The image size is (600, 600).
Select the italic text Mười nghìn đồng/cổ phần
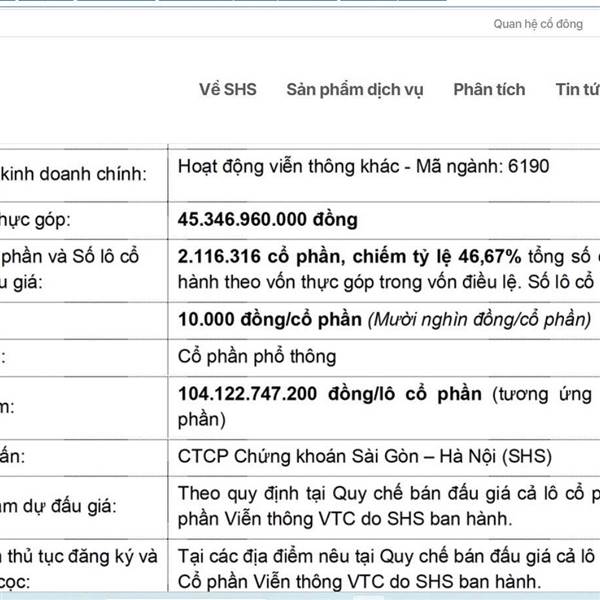pyautogui.click(x=479, y=320)
